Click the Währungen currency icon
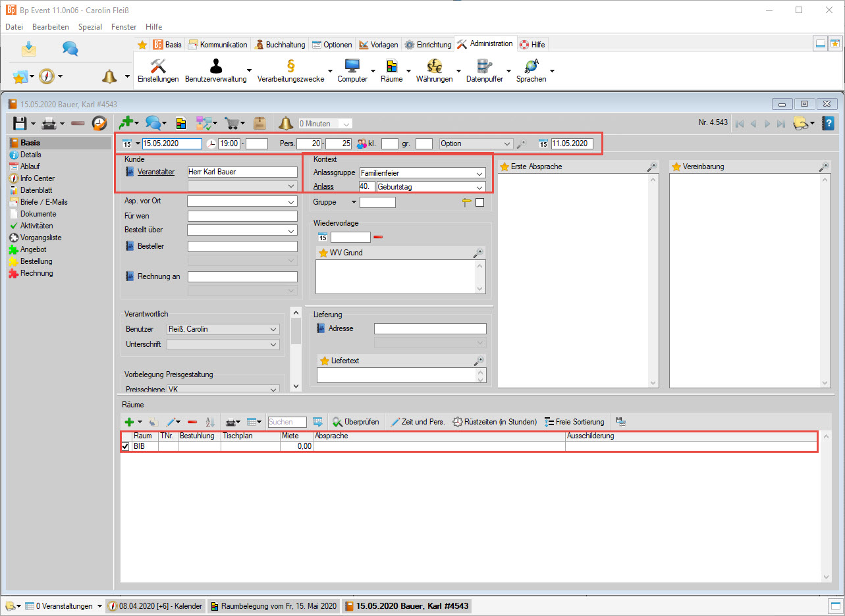 point(434,66)
